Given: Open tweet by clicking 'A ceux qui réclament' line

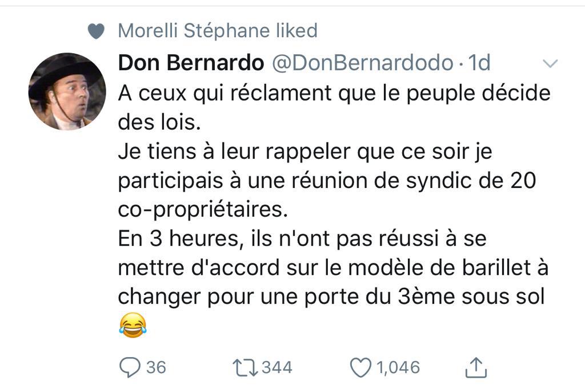Looking at the screenshot, I should 334,93.
